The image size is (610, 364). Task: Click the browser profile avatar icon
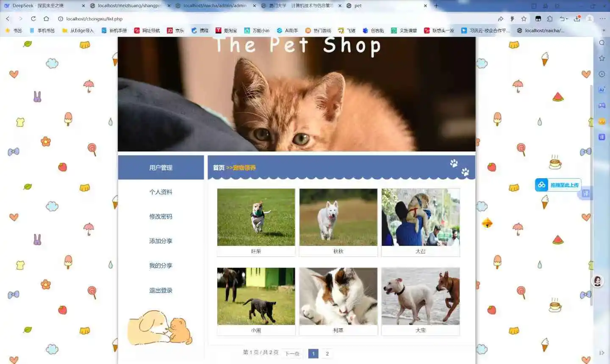[590, 19]
